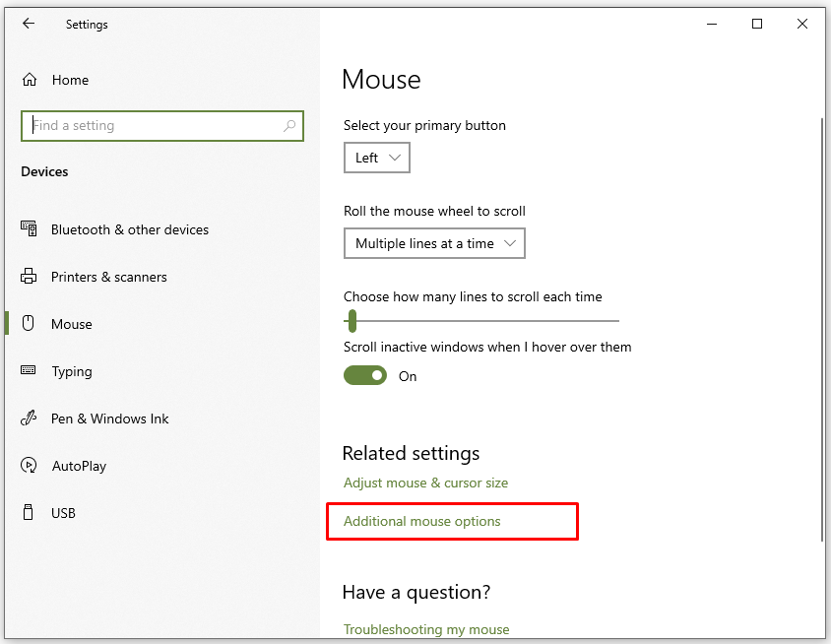Open Typing settings page

[x=72, y=371]
